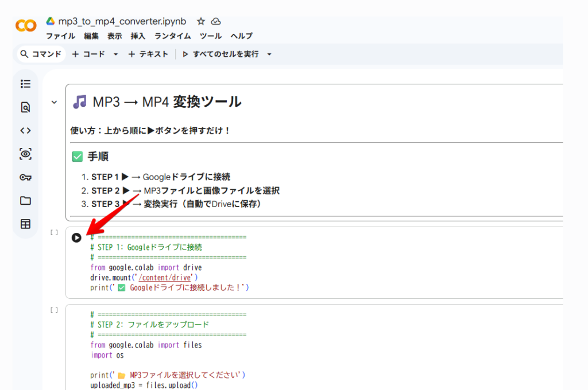Star the notebook with the star icon
Image resolution: width=588 pixels, height=390 pixels.
[201, 21]
